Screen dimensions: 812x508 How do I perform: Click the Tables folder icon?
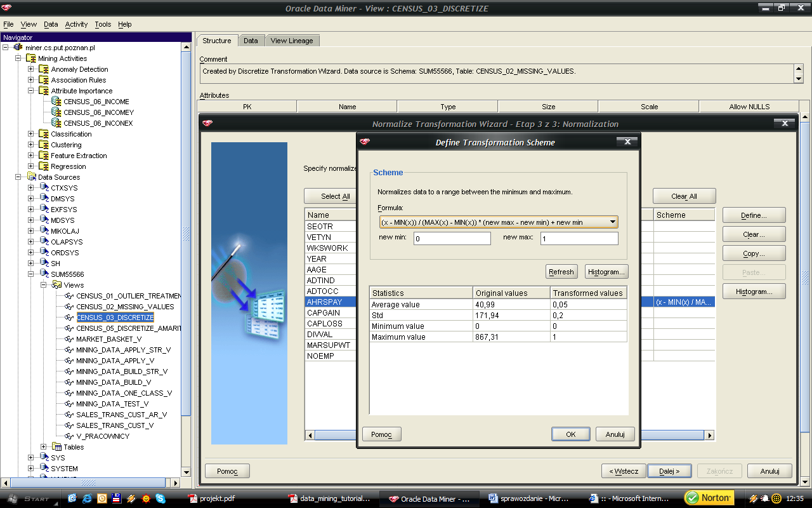coord(56,447)
